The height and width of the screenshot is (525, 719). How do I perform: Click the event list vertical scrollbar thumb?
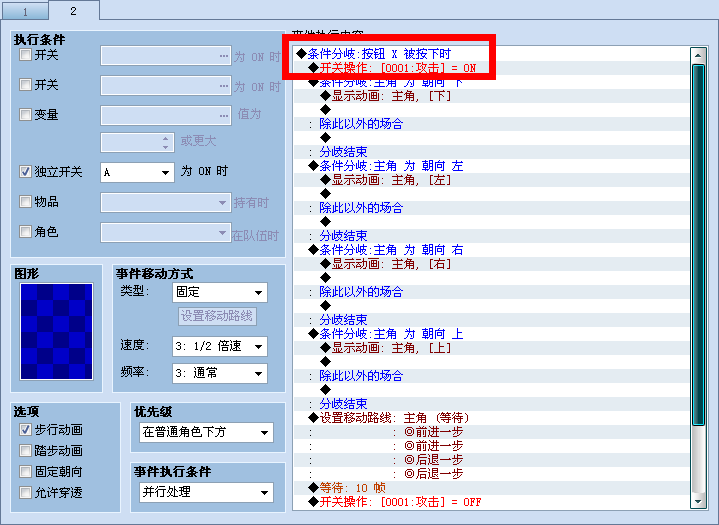(x=698, y=245)
